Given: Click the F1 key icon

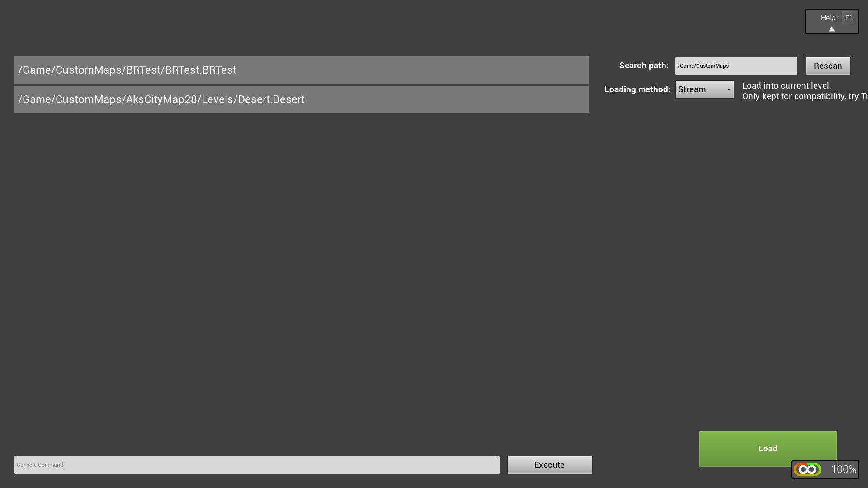Looking at the screenshot, I should click(849, 18).
